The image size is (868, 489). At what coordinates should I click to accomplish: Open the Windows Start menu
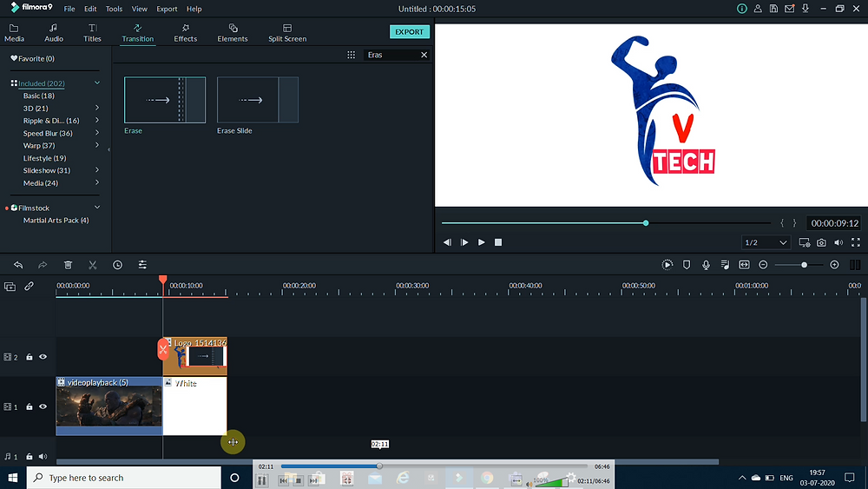(13, 478)
